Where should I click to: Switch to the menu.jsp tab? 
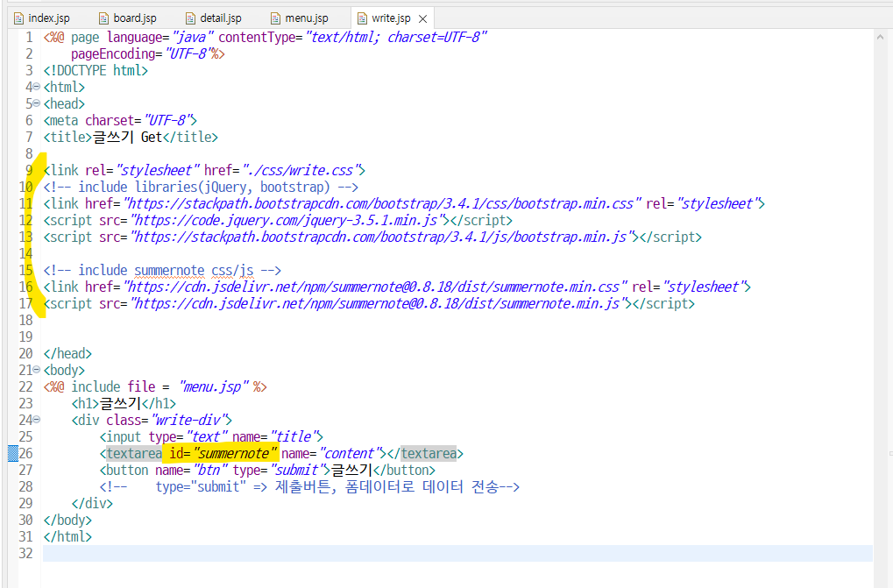pyautogui.click(x=300, y=18)
